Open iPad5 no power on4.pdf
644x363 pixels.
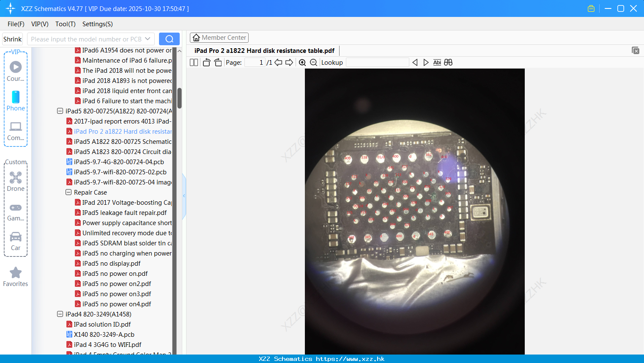tap(113, 304)
